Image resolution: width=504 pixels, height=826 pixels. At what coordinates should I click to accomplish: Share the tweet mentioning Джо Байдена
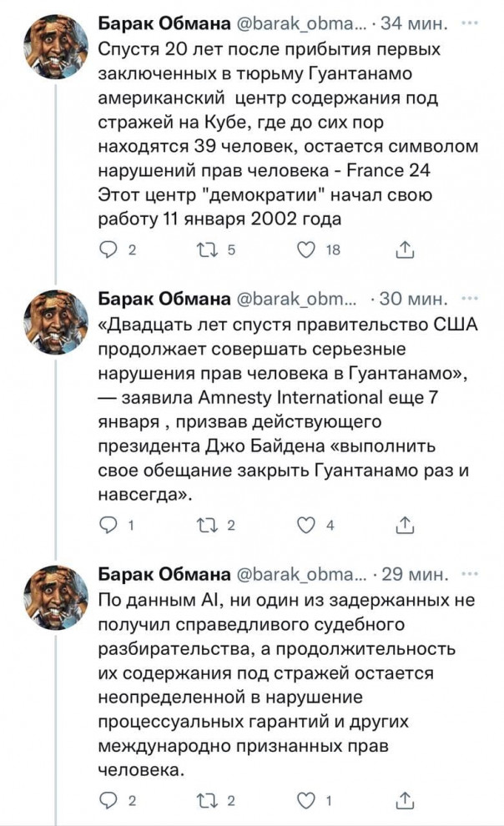[404, 525]
